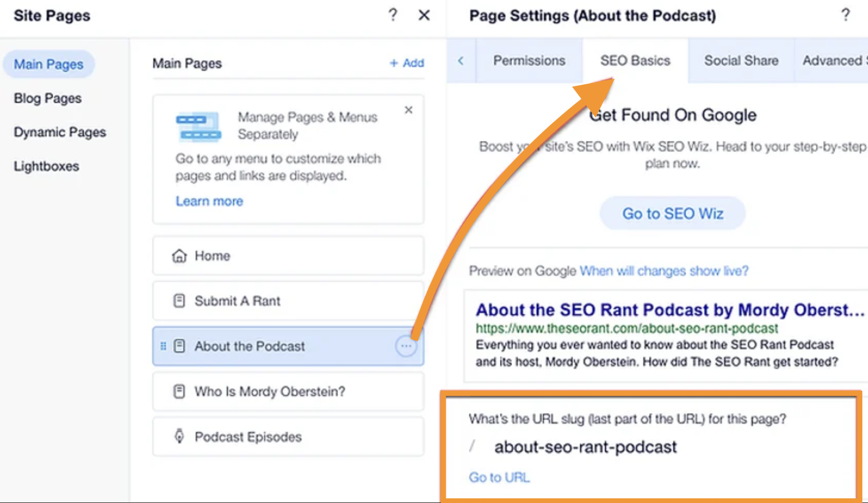Open Dynamic Pages section
Image resolution: width=868 pixels, height=503 pixels.
point(60,132)
